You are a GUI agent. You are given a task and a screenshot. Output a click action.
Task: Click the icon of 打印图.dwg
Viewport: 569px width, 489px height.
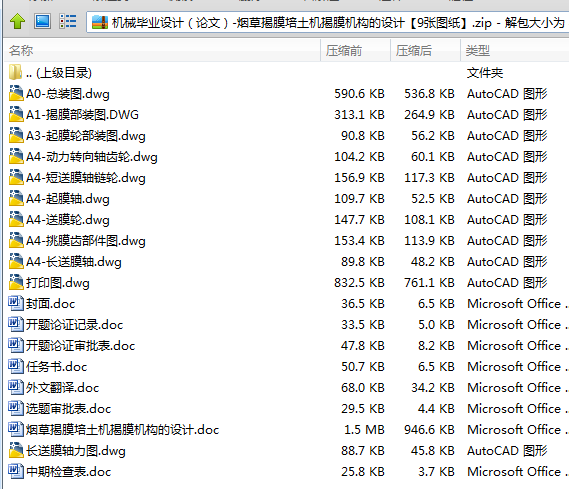16,282
